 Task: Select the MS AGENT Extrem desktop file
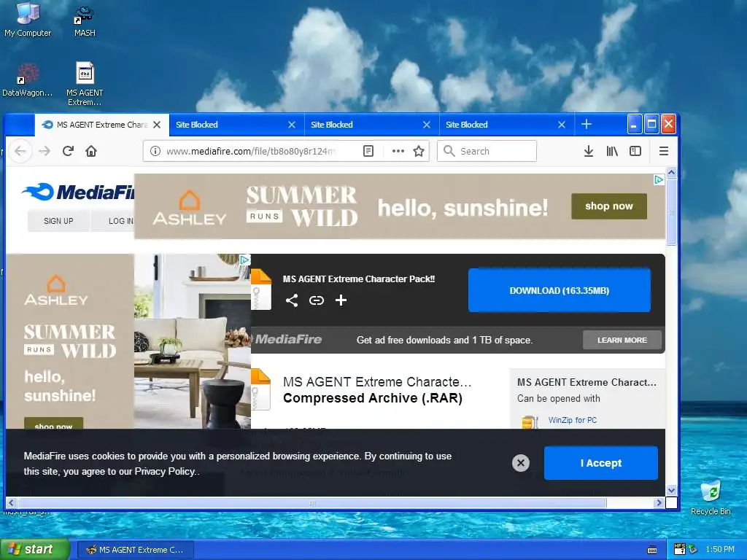tap(85, 84)
